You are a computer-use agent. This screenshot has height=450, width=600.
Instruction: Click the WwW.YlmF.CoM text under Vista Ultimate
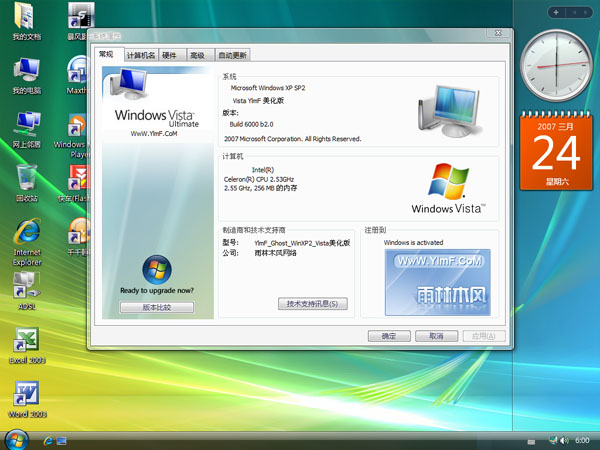pos(154,134)
